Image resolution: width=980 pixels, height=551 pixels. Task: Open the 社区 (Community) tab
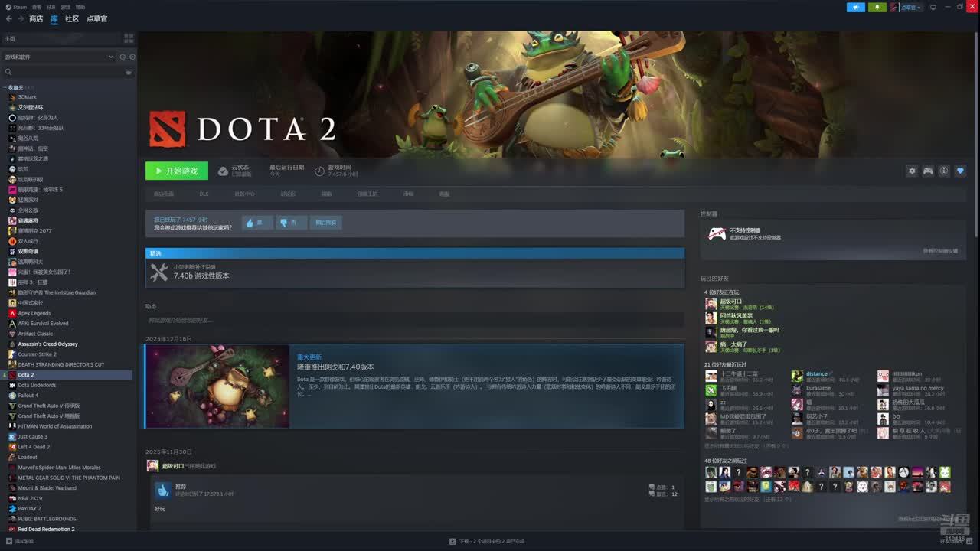point(72,18)
